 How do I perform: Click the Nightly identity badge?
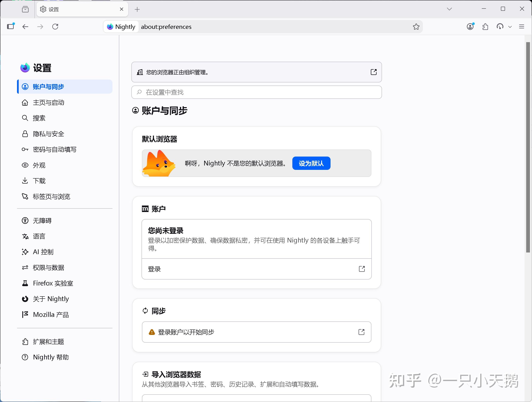pyautogui.click(x=121, y=27)
